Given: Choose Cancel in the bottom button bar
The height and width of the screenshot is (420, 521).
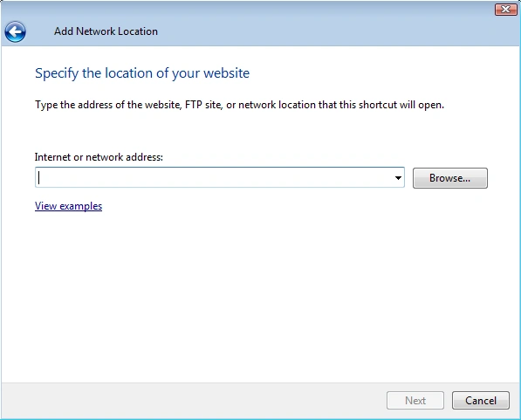Looking at the screenshot, I should click(x=481, y=401).
